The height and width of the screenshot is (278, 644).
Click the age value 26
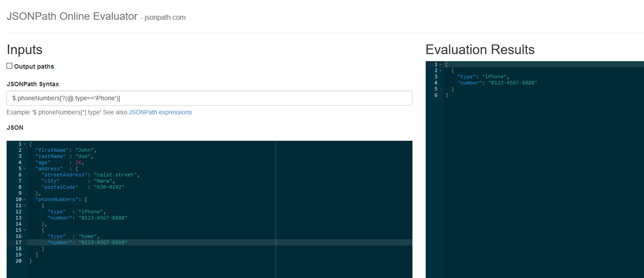[x=78, y=162]
